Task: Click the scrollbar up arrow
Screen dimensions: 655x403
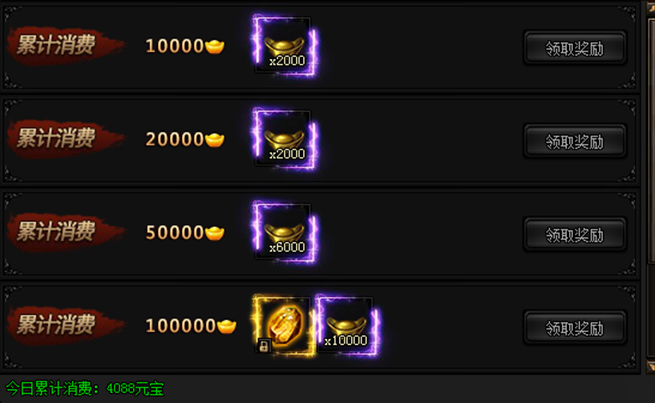Action: [x=650, y=6]
